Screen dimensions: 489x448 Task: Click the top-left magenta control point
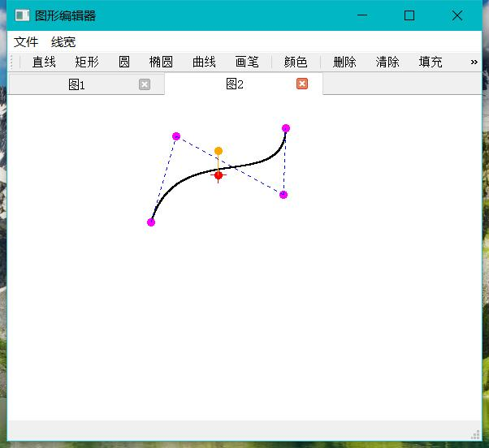click(x=176, y=136)
